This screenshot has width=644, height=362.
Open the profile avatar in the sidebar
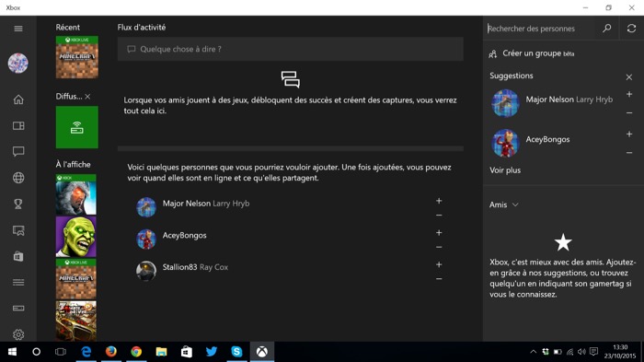18,63
